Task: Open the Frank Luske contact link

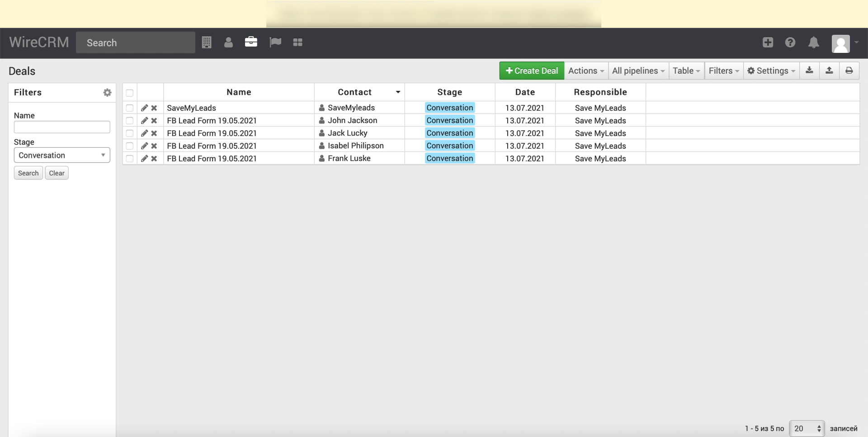Action: tap(349, 158)
